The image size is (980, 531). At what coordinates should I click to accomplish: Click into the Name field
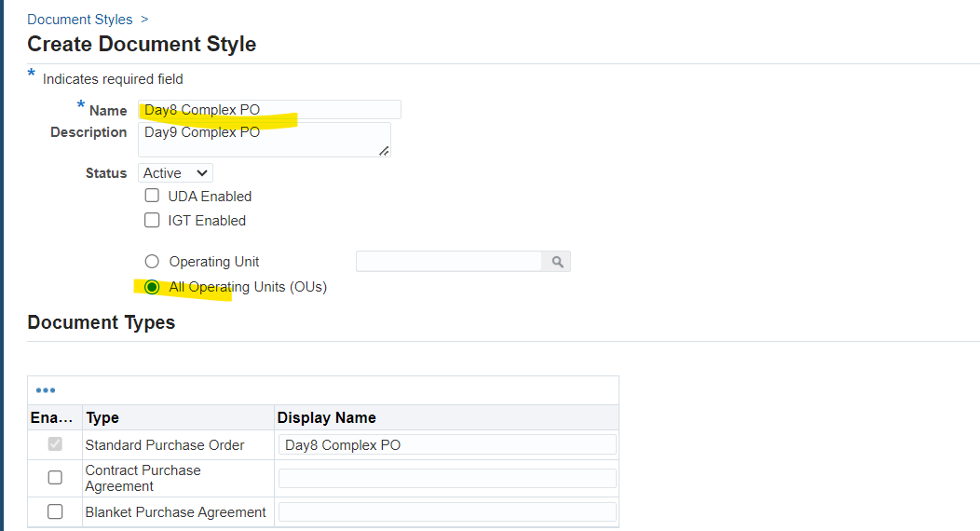tap(269, 110)
